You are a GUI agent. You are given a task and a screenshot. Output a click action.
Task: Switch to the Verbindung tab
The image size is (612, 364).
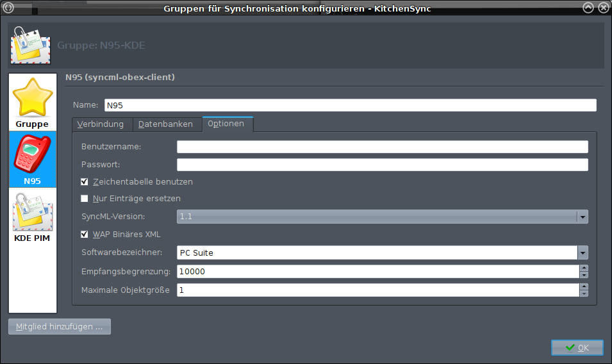(101, 124)
